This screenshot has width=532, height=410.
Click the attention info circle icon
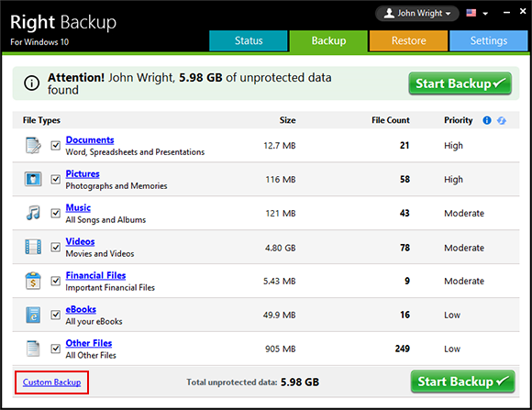(32, 83)
